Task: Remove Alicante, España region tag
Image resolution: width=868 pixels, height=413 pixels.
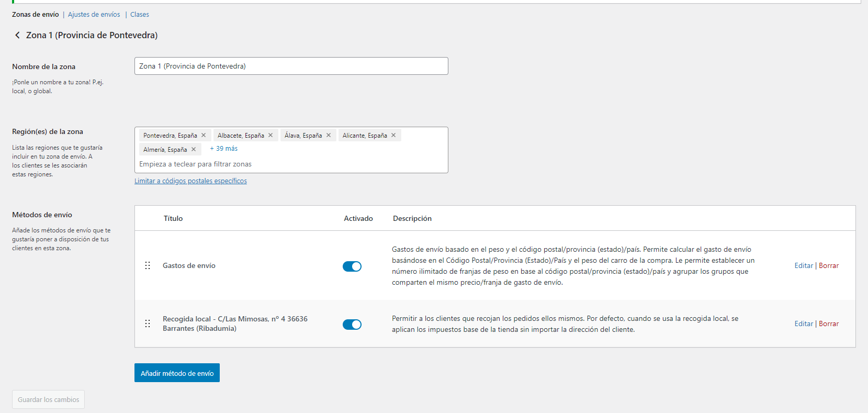Action: coord(393,135)
